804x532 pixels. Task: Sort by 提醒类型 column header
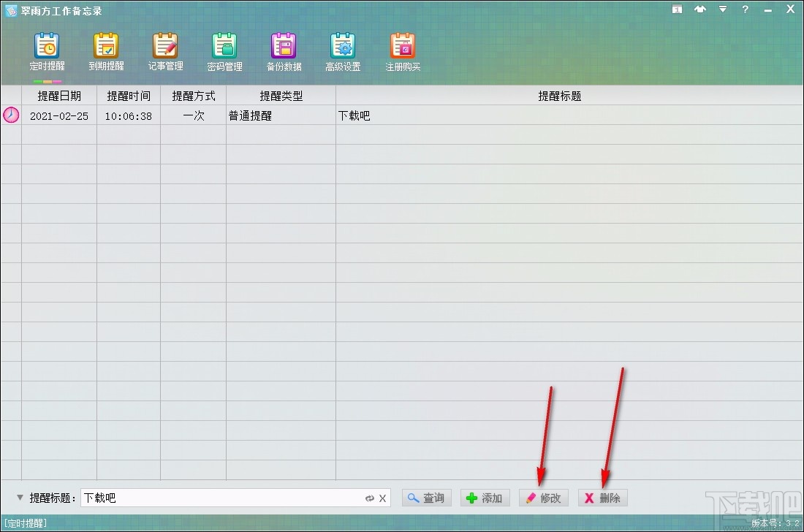click(281, 96)
